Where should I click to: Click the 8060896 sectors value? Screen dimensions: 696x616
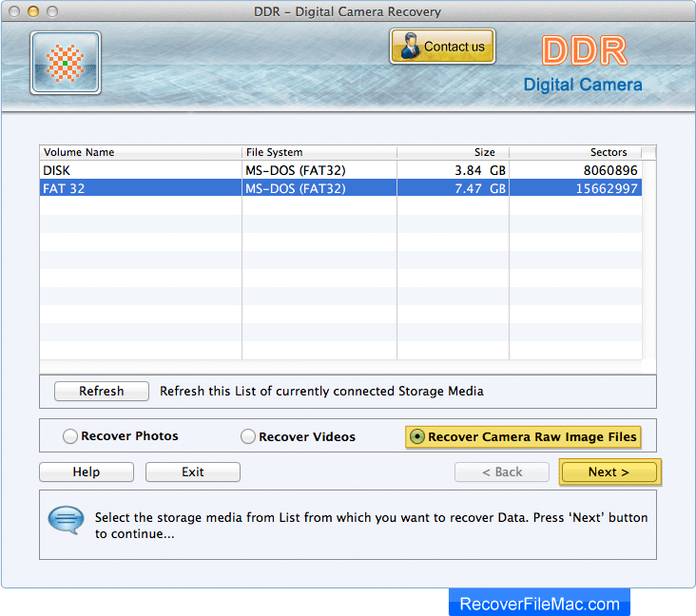point(610,170)
